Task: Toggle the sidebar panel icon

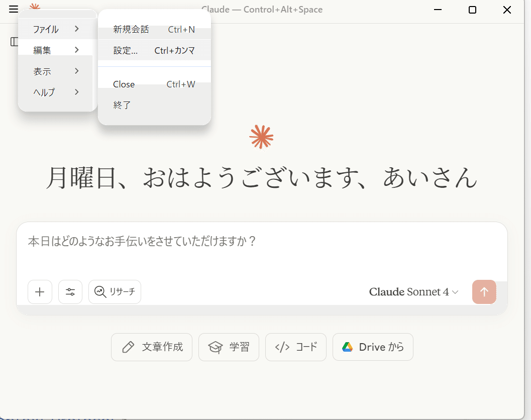Action: [x=14, y=42]
